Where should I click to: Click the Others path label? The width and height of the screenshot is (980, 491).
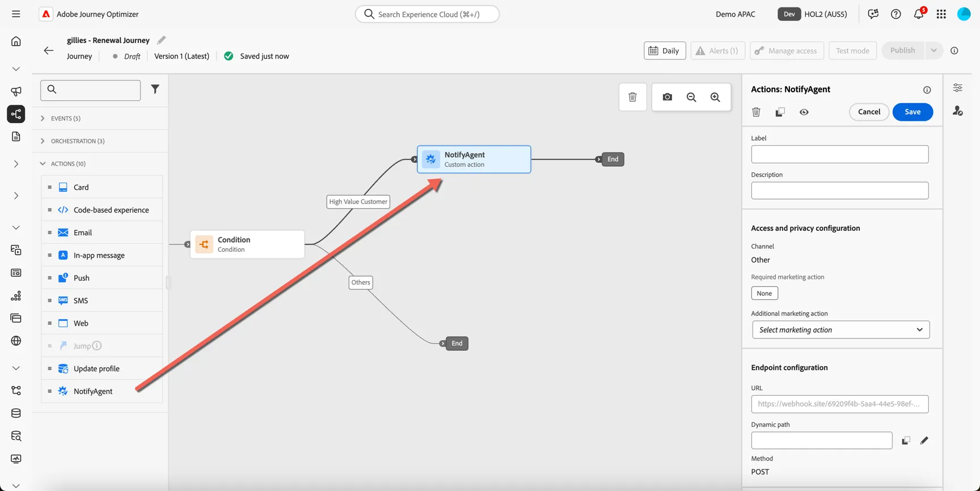(x=361, y=282)
